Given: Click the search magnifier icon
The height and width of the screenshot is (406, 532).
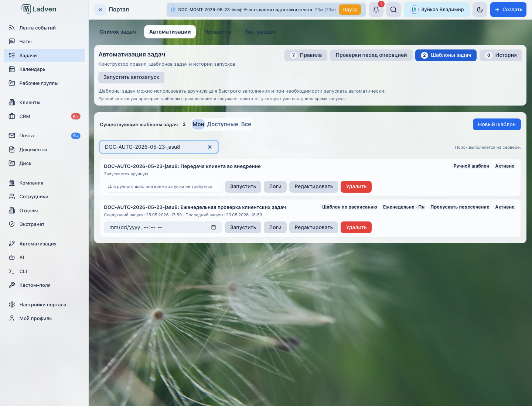Looking at the screenshot, I should pos(393,10).
